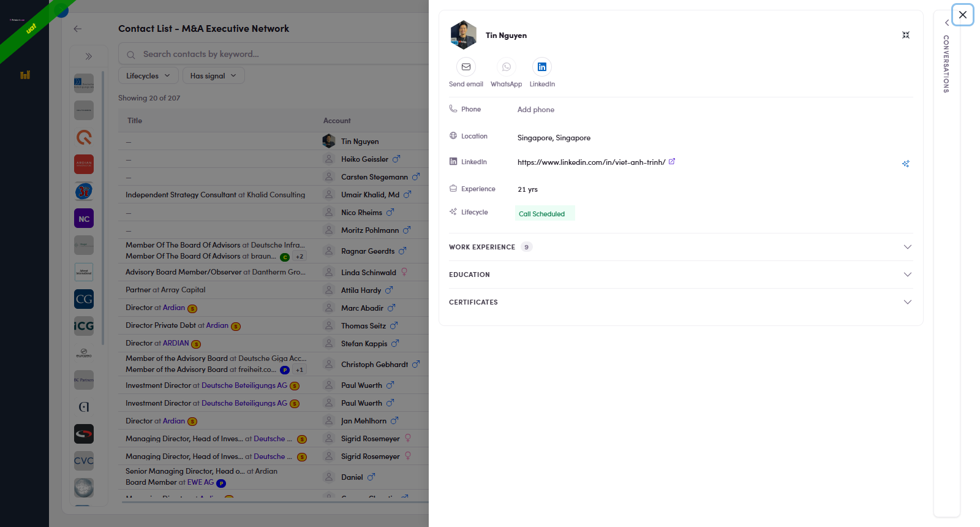Click the female gender icon next to Linda Schinwald

404,272
